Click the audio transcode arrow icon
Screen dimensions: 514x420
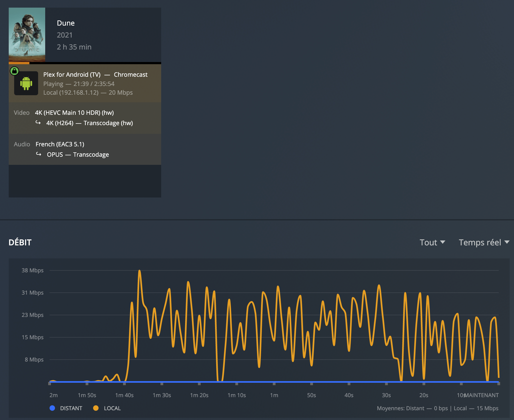[x=39, y=154]
